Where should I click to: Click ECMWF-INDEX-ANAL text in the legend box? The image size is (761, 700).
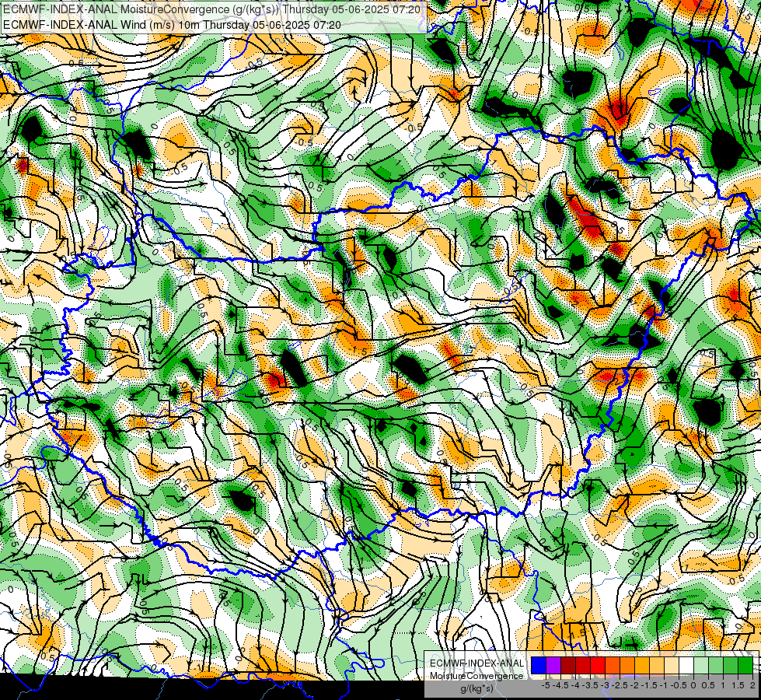pyautogui.click(x=476, y=663)
